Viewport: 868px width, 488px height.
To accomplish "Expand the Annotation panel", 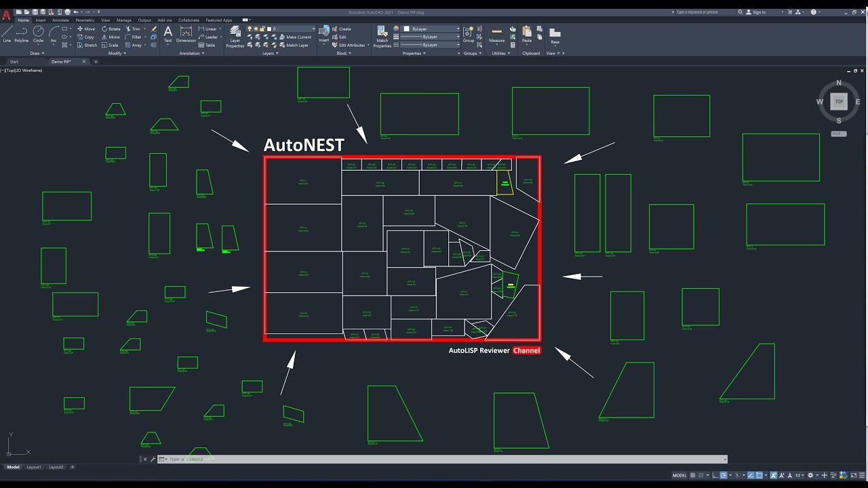I will point(191,53).
